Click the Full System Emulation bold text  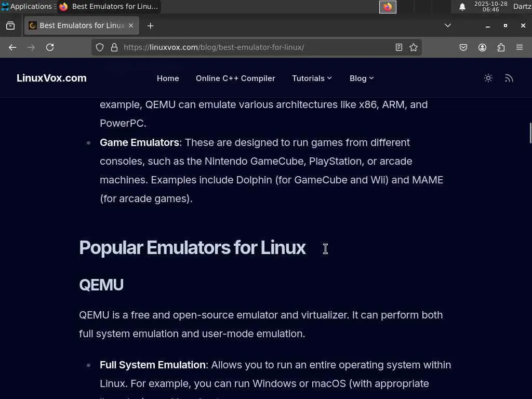(x=153, y=365)
